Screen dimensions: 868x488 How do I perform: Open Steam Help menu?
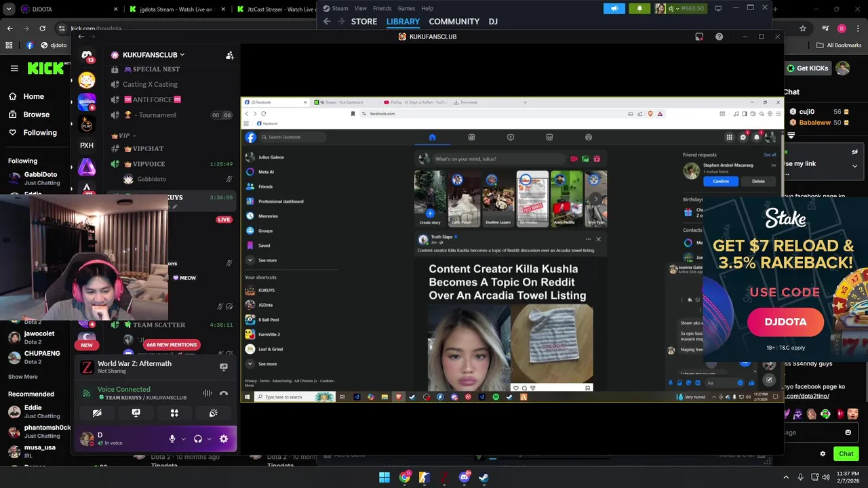427,8
